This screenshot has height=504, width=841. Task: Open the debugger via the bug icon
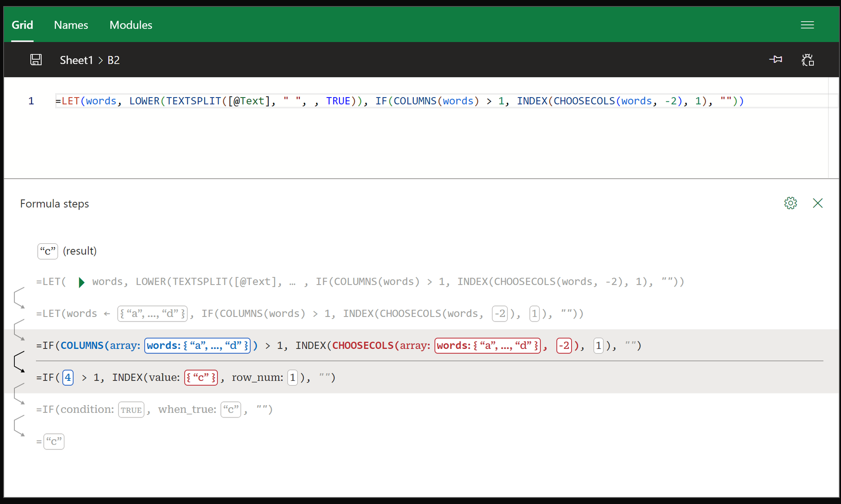[x=808, y=60]
